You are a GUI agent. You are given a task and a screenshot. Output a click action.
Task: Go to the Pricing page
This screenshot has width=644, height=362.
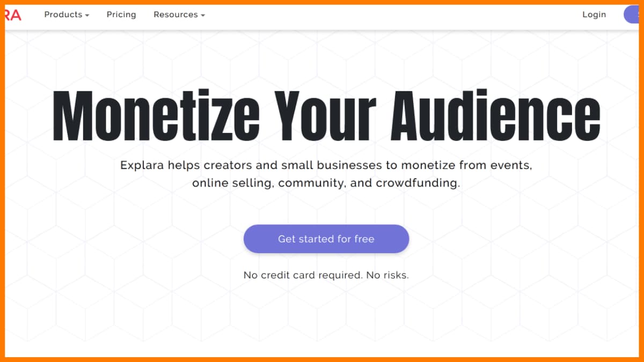click(121, 14)
